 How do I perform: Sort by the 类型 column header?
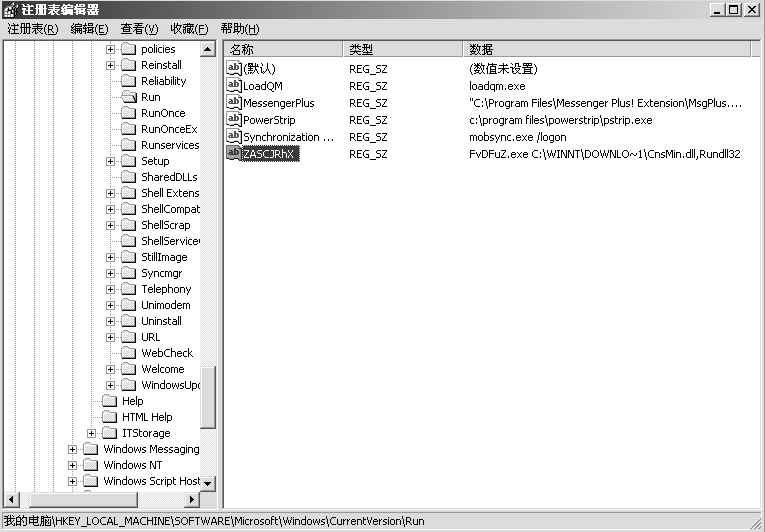click(x=403, y=49)
